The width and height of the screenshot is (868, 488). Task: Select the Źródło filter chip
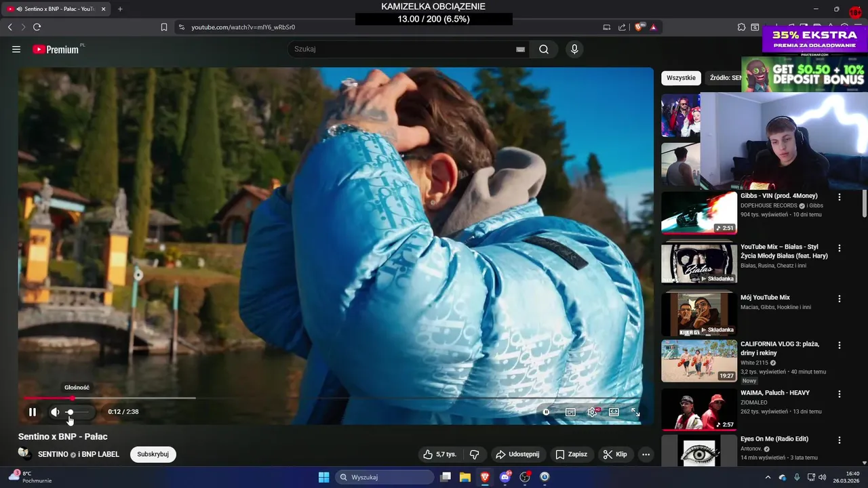(725, 78)
